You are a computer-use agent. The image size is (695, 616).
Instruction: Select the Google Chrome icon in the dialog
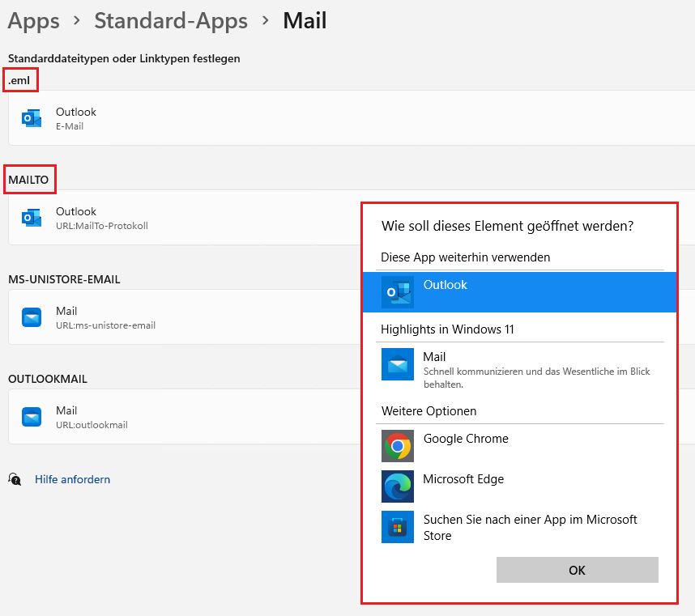(397, 446)
